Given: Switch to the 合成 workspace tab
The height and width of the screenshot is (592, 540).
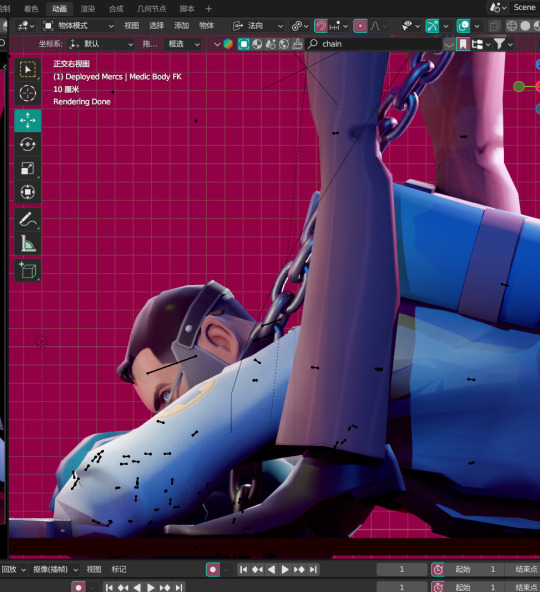Looking at the screenshot, I should click(116, 8).
